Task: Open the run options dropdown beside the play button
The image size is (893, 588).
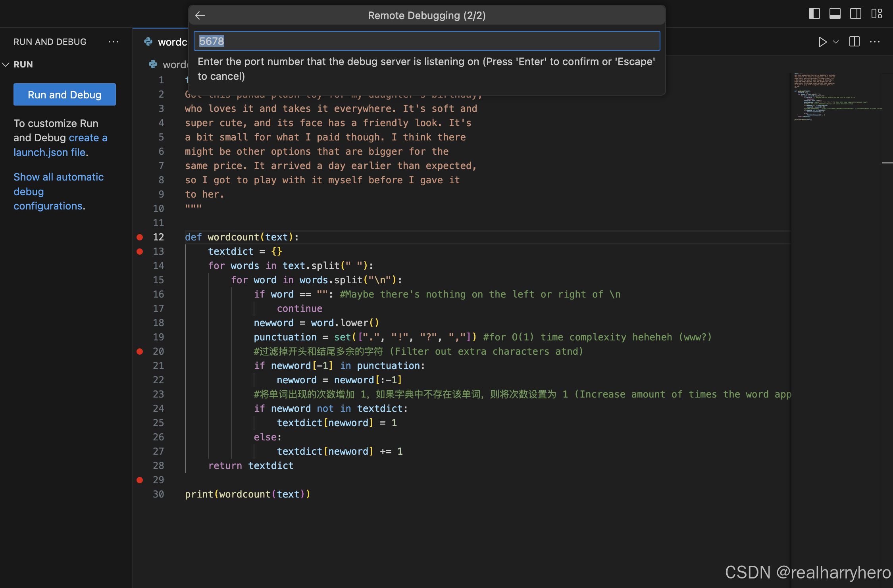Action: [x=836, y=42]
